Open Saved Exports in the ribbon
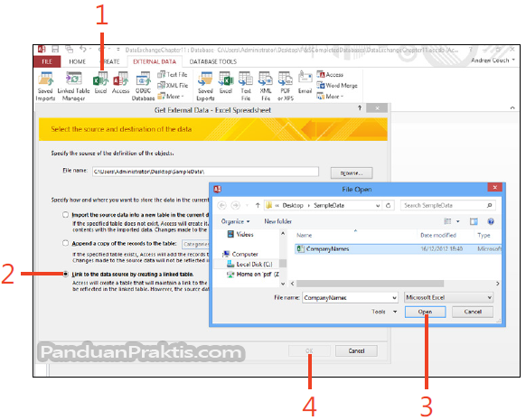The height and width of the screenshot is (420, 526). (x=205, y=87)
